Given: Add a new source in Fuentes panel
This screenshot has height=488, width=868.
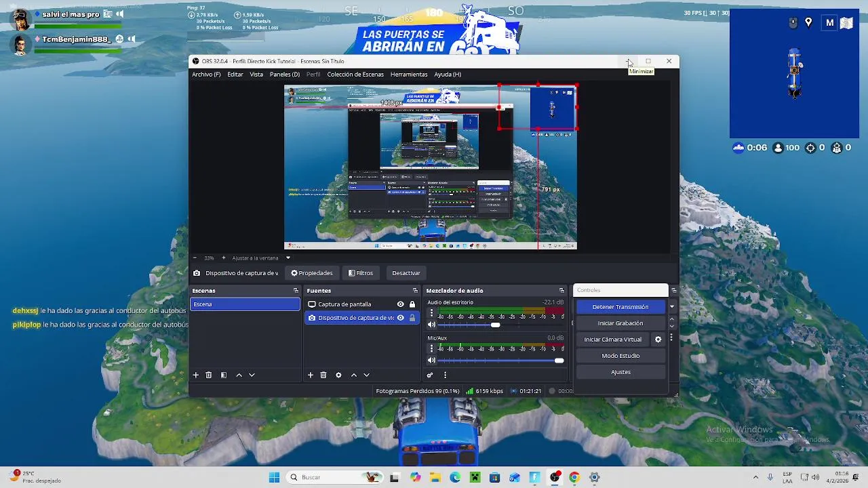Looking at the screenshot, I should 311,375.
